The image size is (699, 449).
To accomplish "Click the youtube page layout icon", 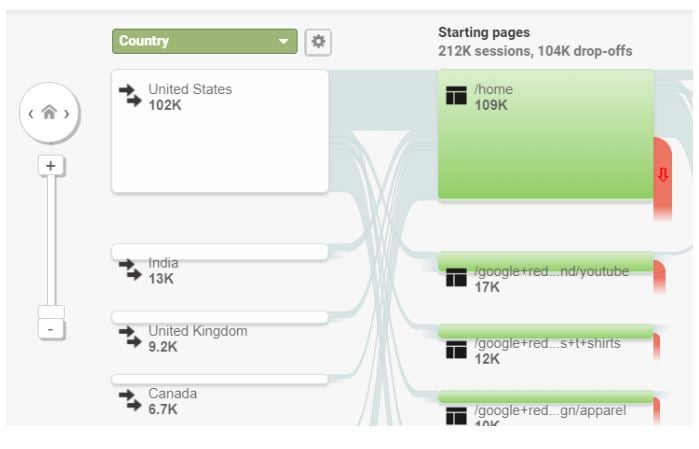I will tap(456, 277).
